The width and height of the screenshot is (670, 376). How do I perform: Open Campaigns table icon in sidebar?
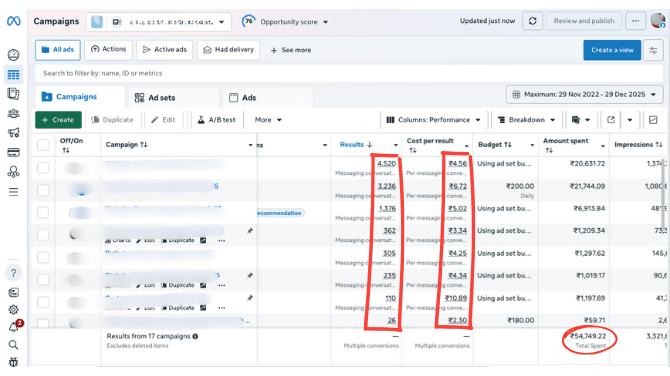14,75
